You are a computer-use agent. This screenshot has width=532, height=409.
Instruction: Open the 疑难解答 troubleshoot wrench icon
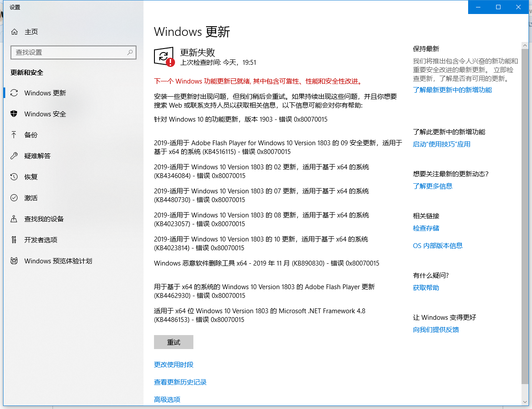coord(15,156)
